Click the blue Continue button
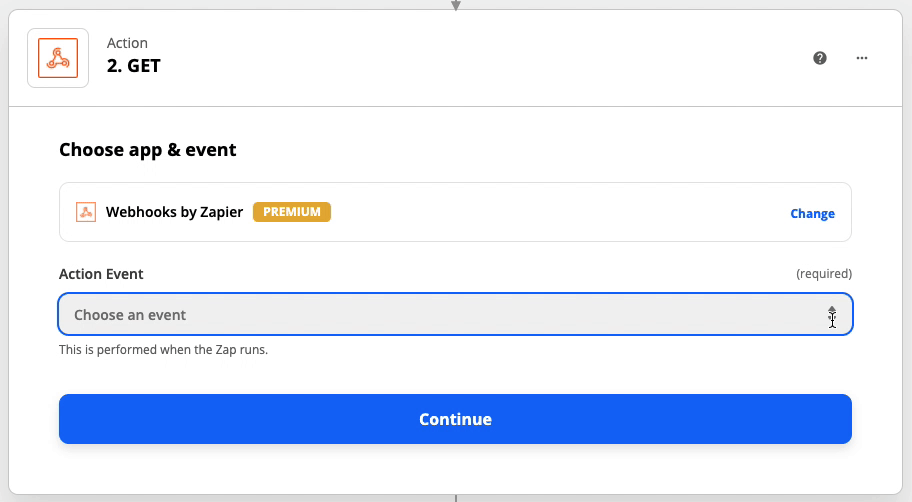Screen dimensions: 912x502 pos(455,419)
